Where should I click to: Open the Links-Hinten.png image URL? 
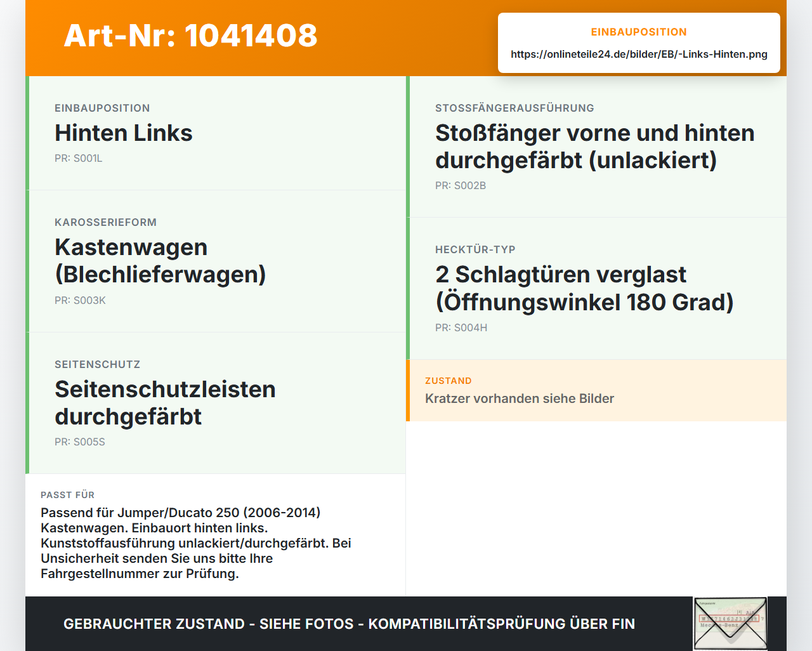(x=639, y=54)
